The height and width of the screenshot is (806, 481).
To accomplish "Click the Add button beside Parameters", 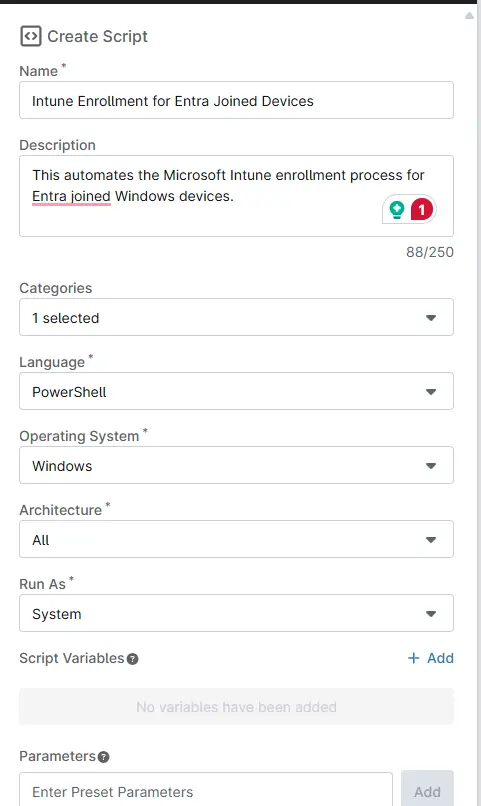I will click(428, 789).
